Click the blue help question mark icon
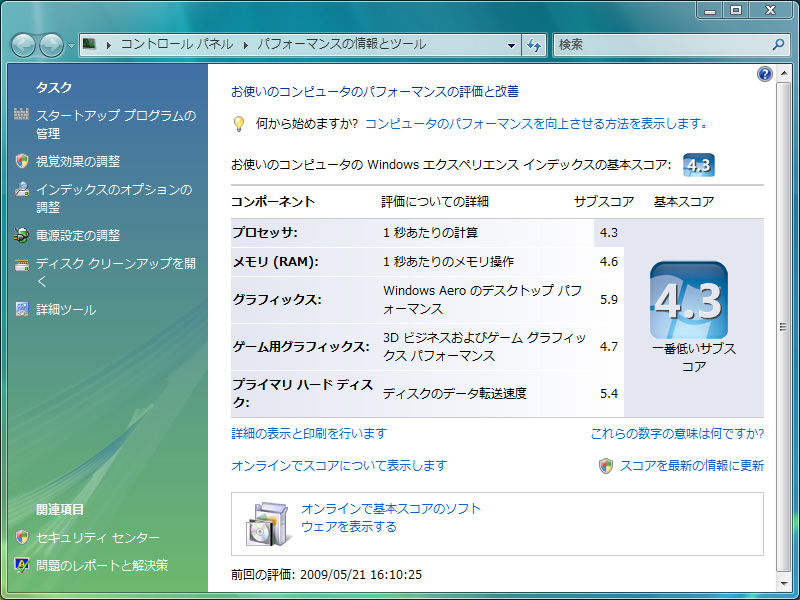Image resolution: width=800 pixels, height=600 pixels. 765,75
